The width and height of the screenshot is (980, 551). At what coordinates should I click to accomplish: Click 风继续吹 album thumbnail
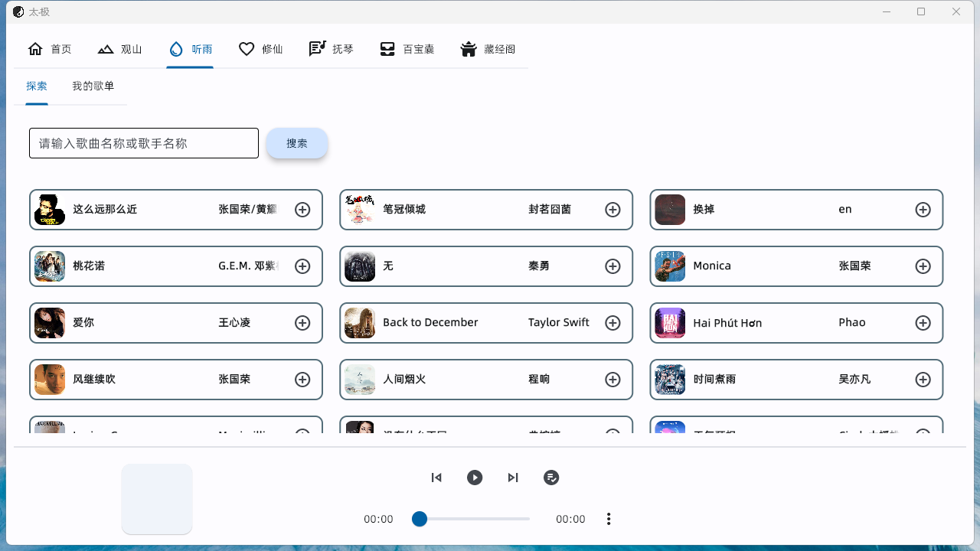pyautogui.click(x=50, y=380)
